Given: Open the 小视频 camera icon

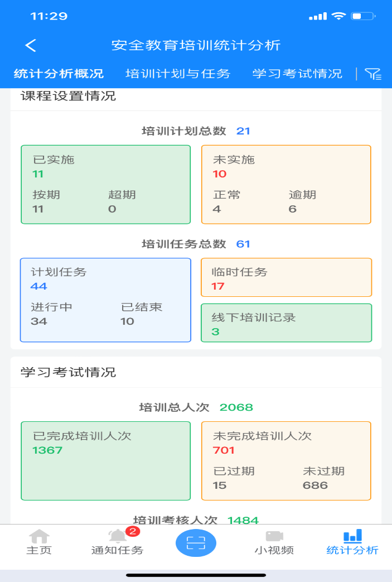Looking at the screenshot, I should (274, 536).
